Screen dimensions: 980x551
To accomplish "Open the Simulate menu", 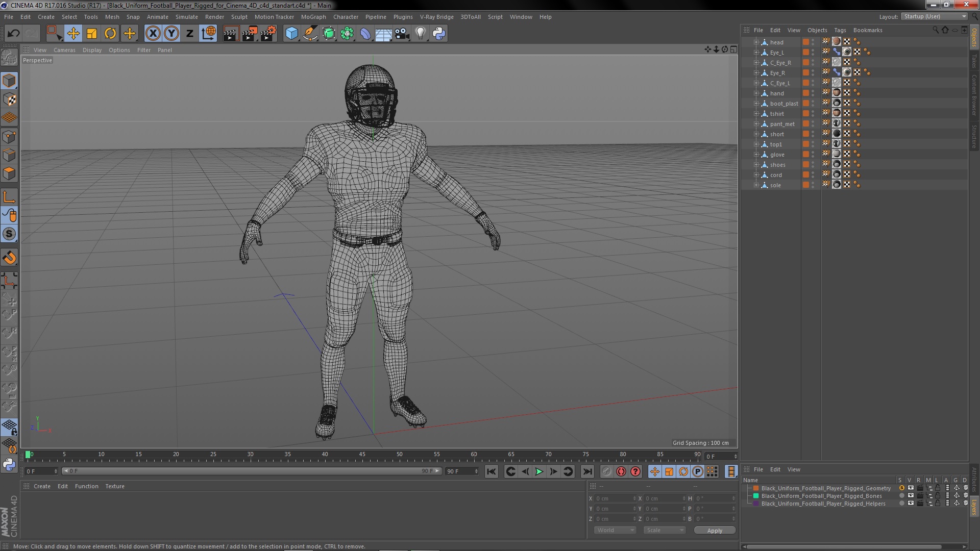I will (x=187, y=16).
